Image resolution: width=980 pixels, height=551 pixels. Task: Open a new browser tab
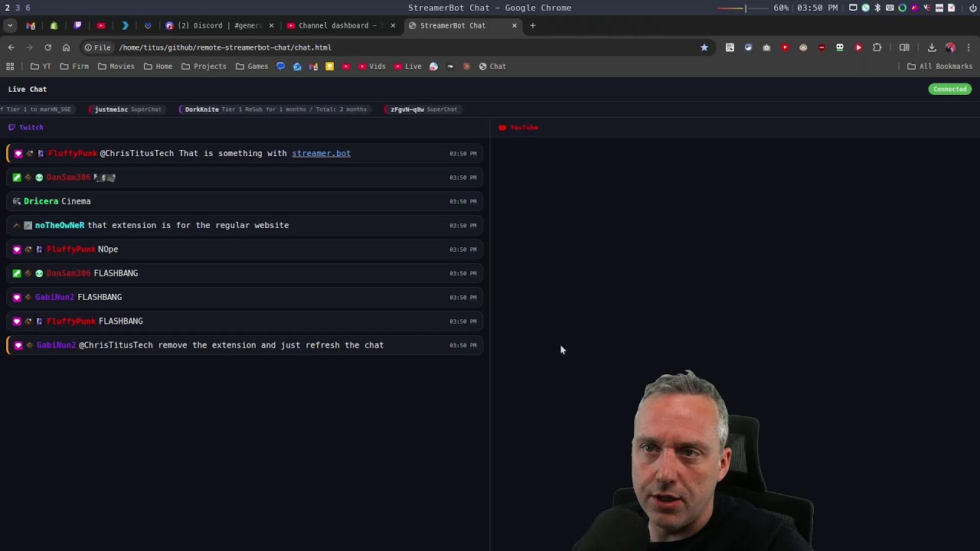tap(533, 25)
